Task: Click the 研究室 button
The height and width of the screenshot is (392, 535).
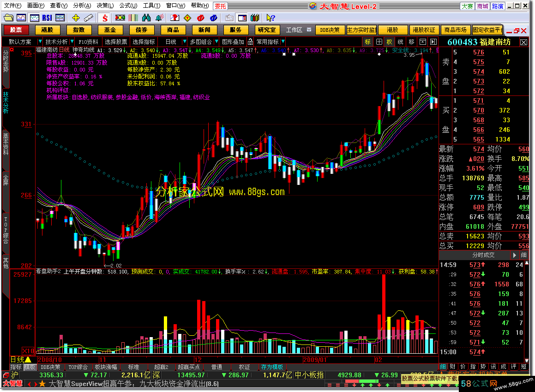Action: (267, 30)
